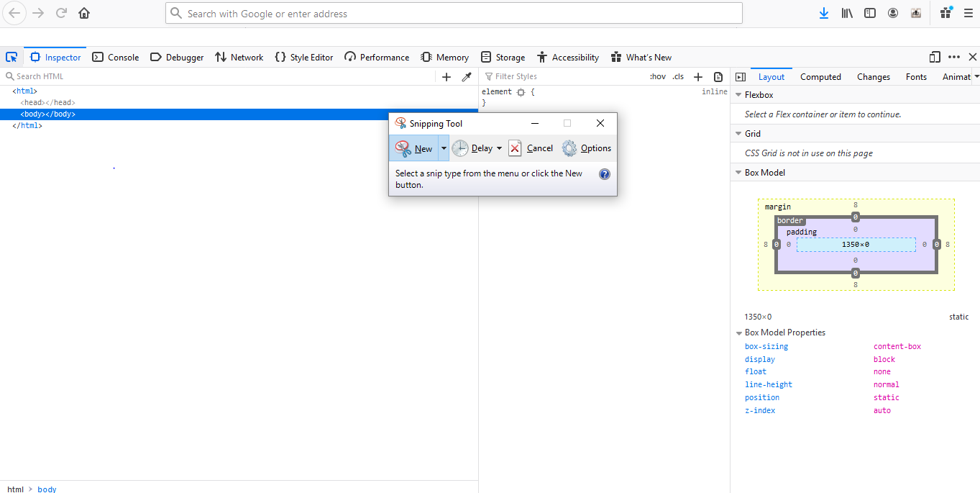Add new node with plus icon
The height and width of the screenshot is (493, 980).
(447, 77)
